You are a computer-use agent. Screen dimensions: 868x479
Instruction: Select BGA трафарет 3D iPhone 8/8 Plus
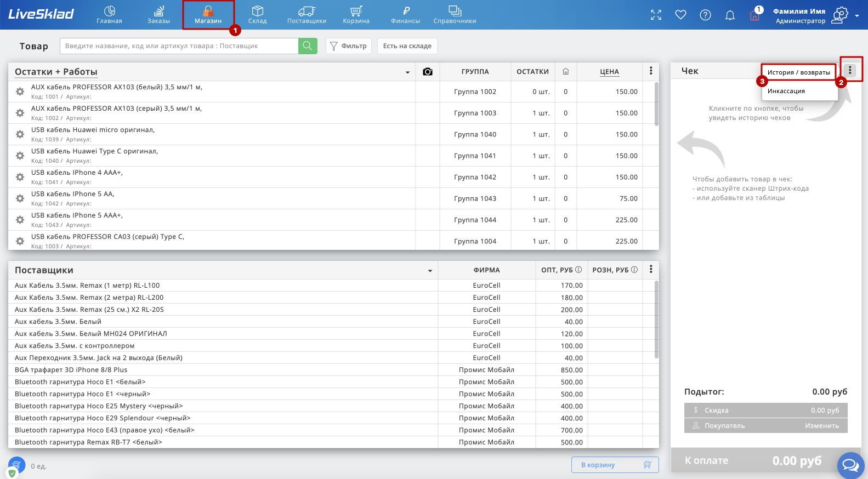coord(71,370)
